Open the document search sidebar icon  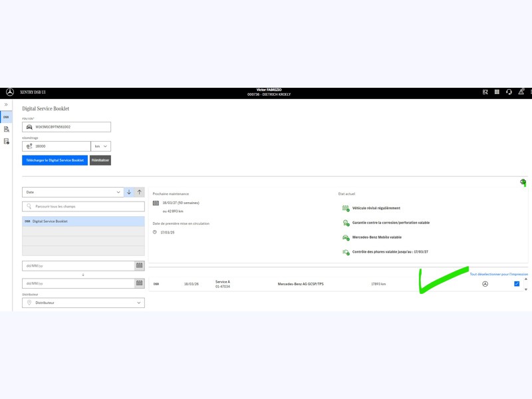6,129
